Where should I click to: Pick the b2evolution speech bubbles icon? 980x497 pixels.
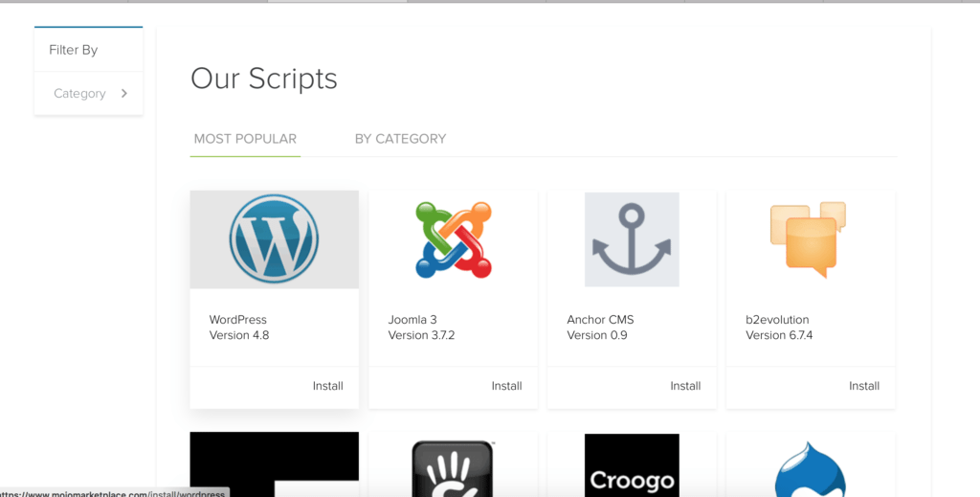808,239
